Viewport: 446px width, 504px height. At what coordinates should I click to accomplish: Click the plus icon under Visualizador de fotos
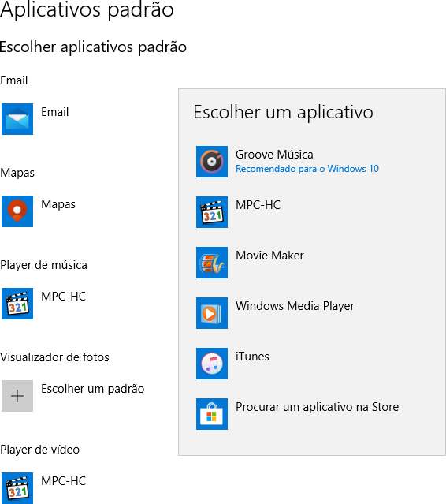[x=17, y=396]
